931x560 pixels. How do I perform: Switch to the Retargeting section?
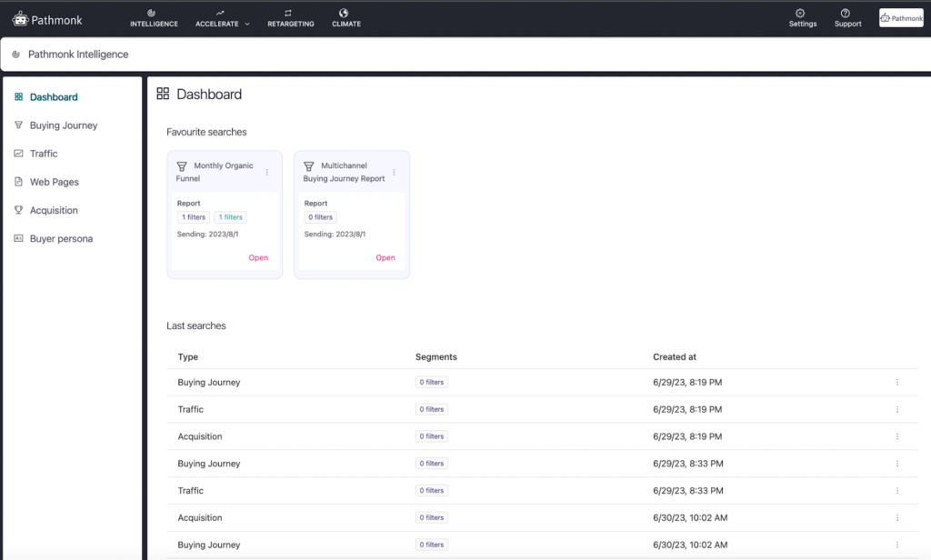(290, 18)
